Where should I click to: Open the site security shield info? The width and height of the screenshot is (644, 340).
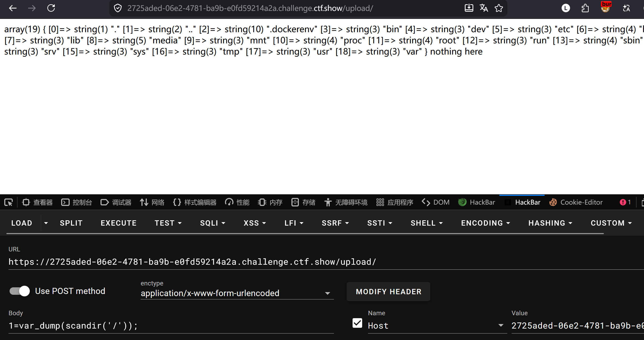[118, 8]
